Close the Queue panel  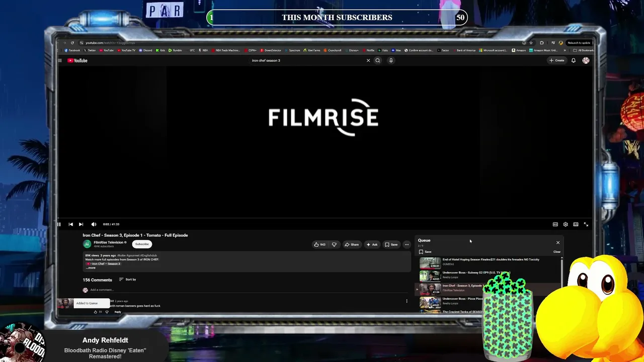[x=557, y=242]
